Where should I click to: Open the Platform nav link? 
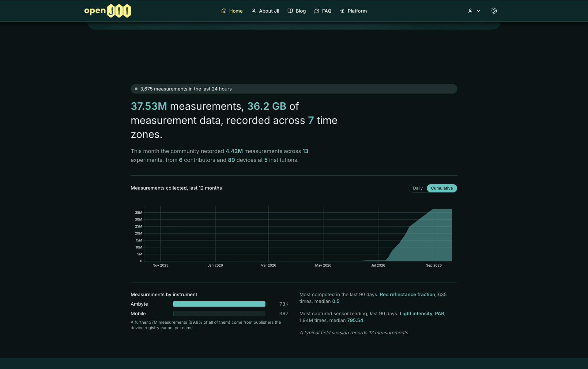pyautogui.click(x=353, y=11)
